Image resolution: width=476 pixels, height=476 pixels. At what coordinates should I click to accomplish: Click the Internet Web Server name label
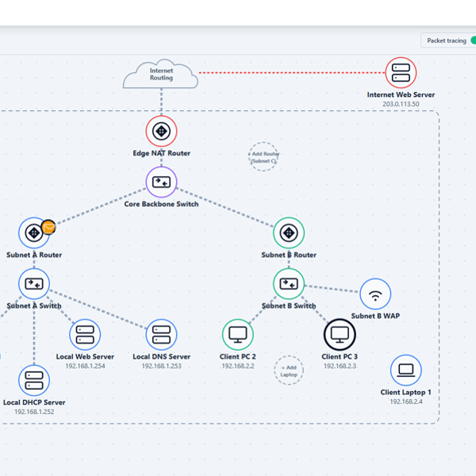[401, 94]
